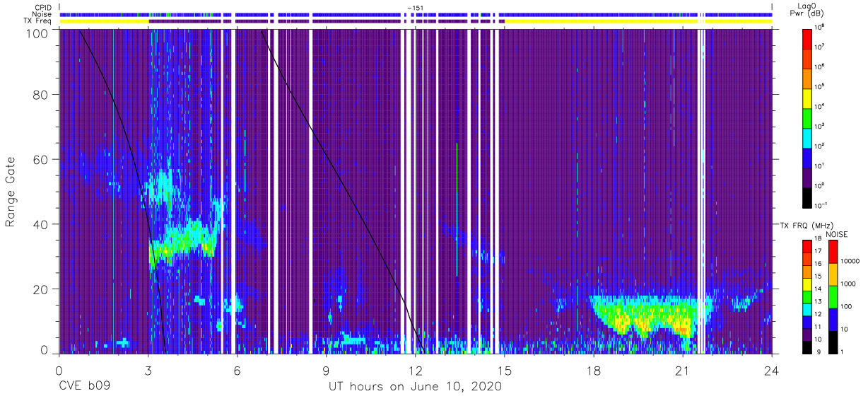Click the '11' TX FRQ scale value
This screenshot has width=868, height=401.
click(819, 327)
